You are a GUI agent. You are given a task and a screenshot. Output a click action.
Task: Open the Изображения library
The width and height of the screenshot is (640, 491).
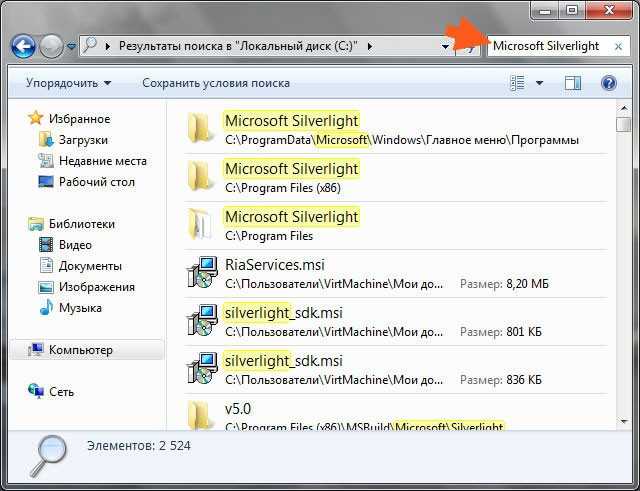pyautogui.click(x=97, y=287)
